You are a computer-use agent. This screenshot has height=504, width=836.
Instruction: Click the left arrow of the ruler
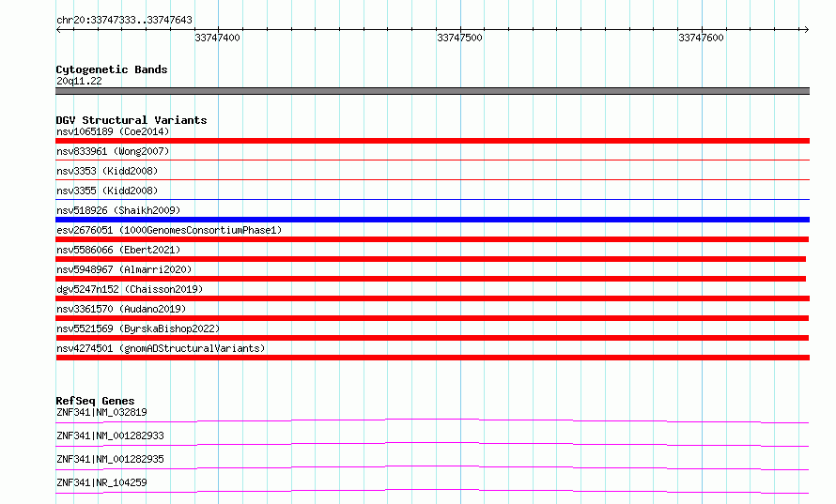(x=58, y=30)
